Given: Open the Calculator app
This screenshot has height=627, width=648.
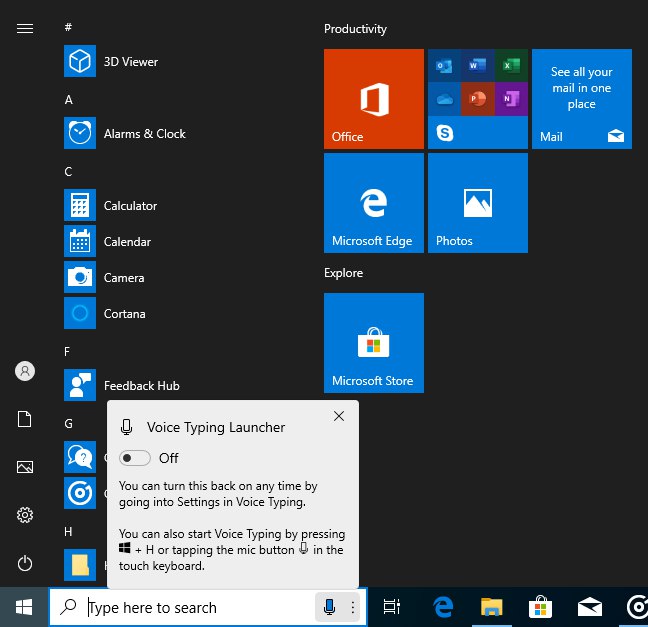Looking at the screenshot, I should point(110,205).
